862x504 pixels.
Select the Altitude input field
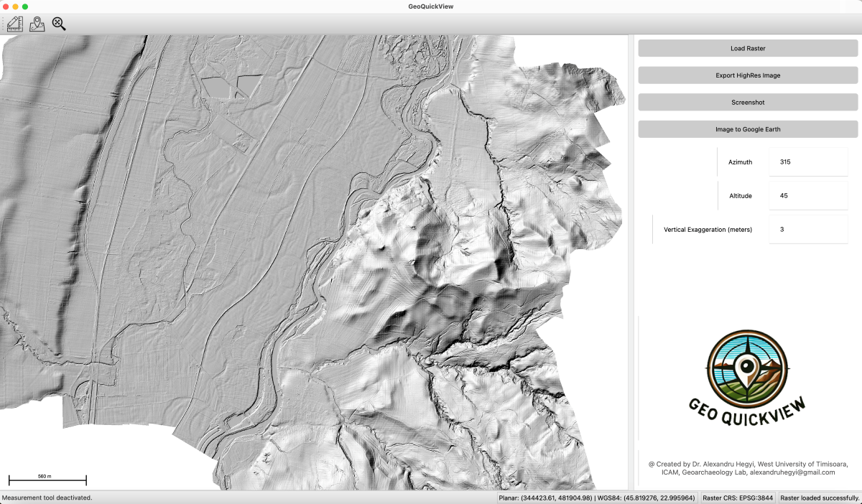click(808, 195)
